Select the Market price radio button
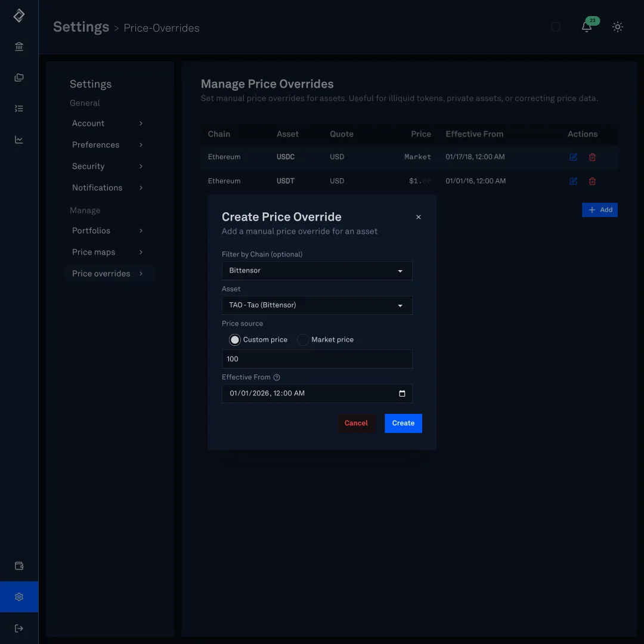 coord(302,339)
